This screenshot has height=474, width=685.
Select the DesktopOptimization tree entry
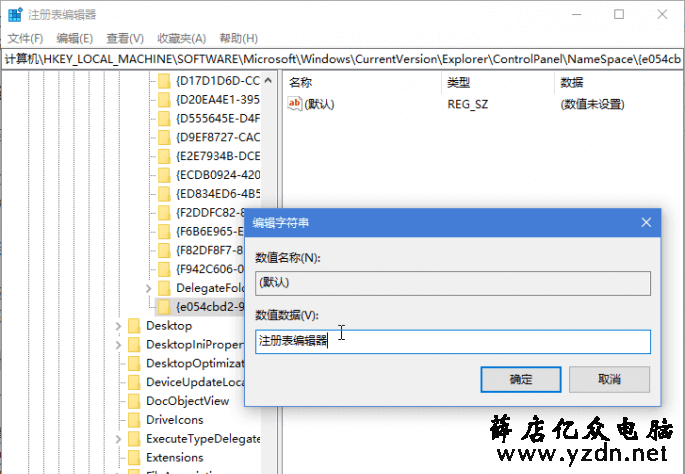click(195, 363)
